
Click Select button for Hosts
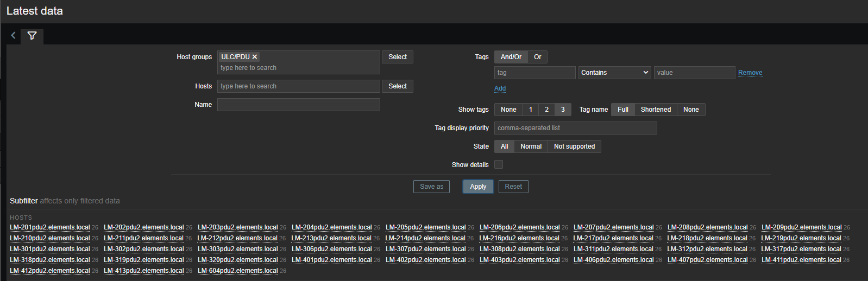(x=397, y=86)
